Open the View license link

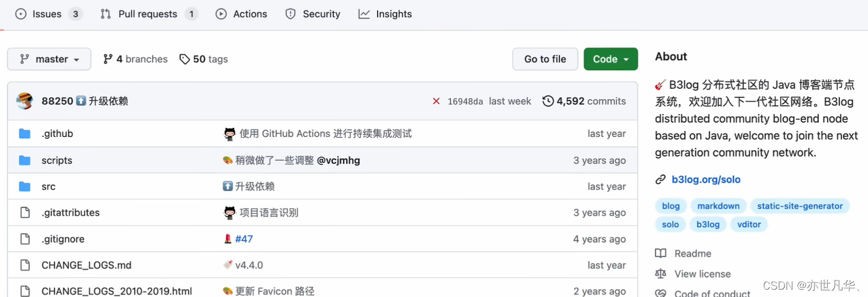tap(703, 274)
